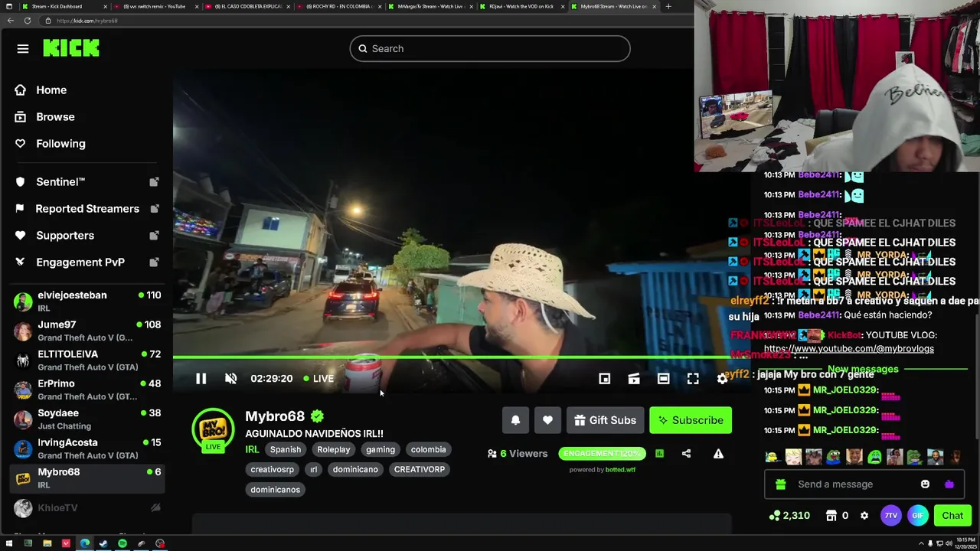Open Sentinel in sidebar
980x551 pixels.
88,182
